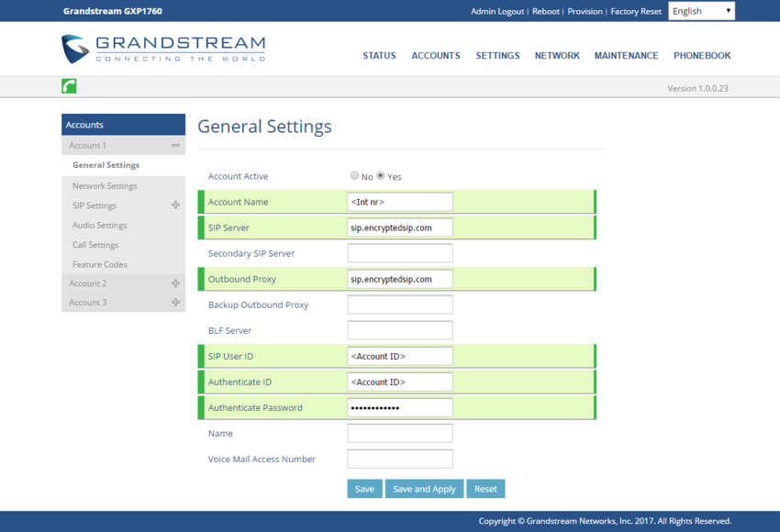Open the MAINTENANCE menu
Viewport: 780px width, 532px height.
click(626, 56)
